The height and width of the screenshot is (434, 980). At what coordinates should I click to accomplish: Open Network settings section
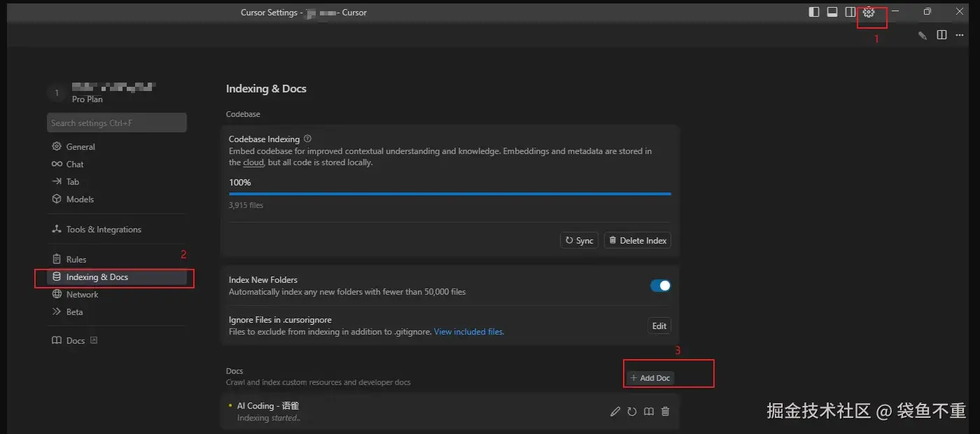point(117,295)
